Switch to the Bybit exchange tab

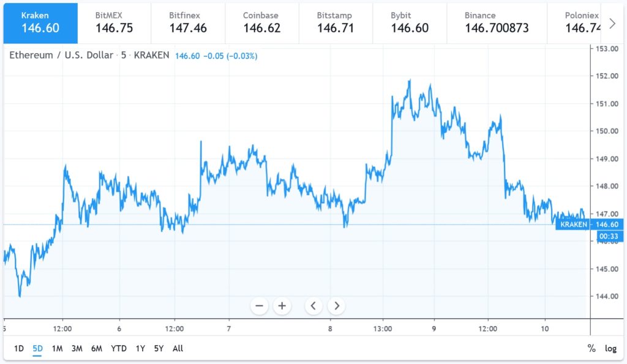[410, 22]
